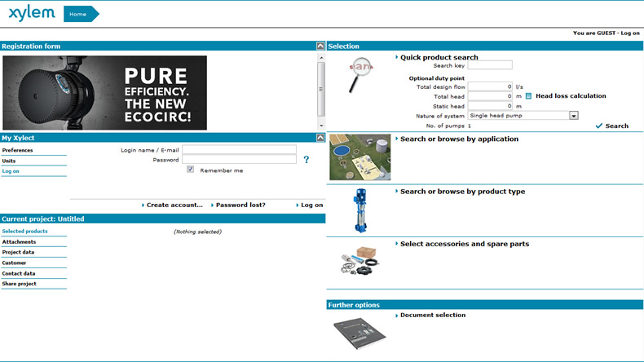Click the registration panel scroll down arrow
The width and height of the screenshot is (644, 362).
321,126
